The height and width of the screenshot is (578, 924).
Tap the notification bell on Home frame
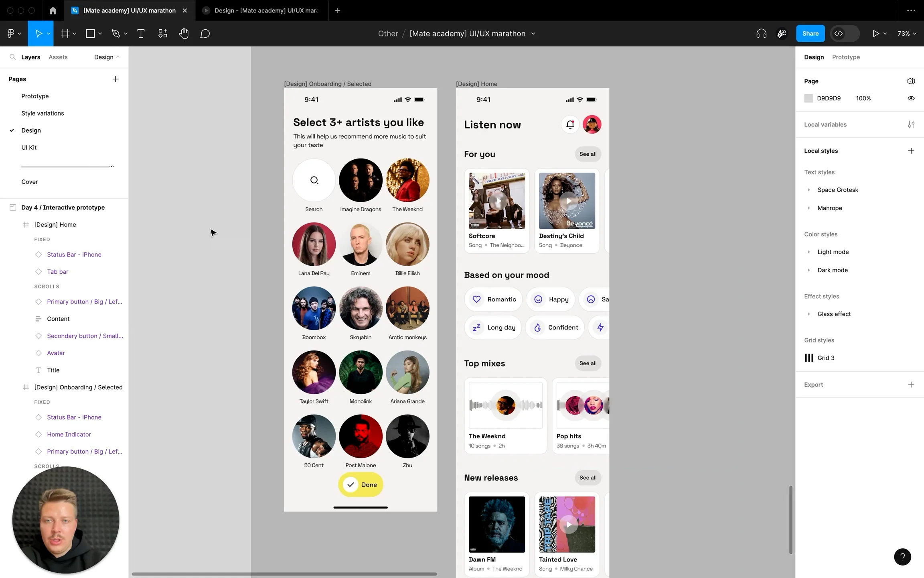pos(570,124)
